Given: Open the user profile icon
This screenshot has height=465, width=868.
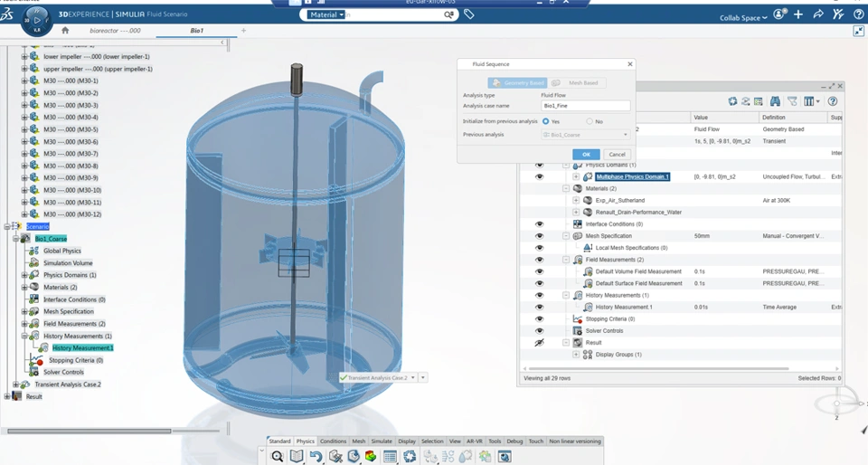Looking at the screenshot, I should coord(778,14).
